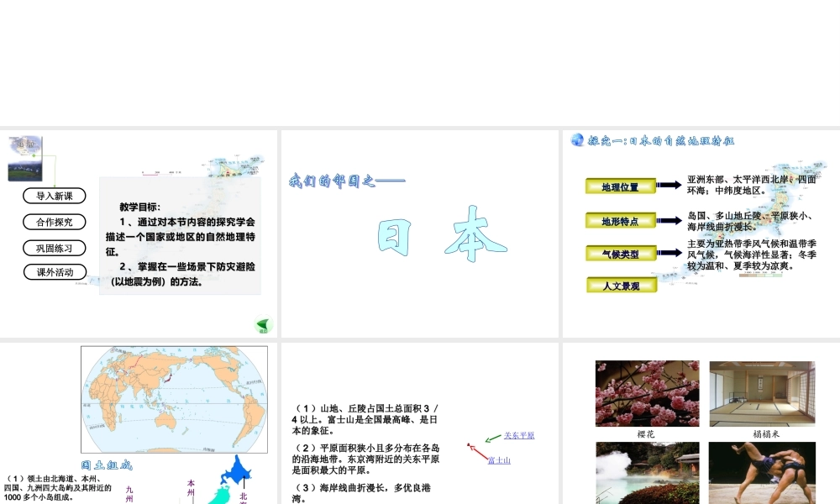Select the sumo wrestling photo

click(762, 473)
